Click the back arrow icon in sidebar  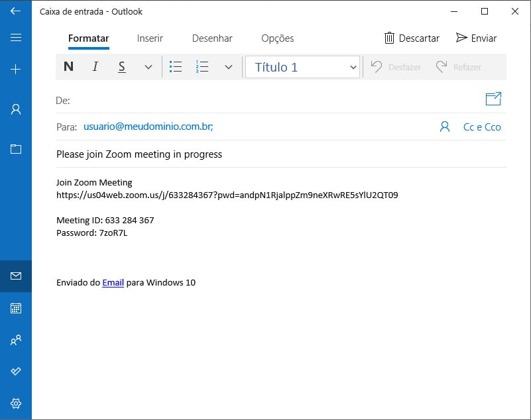click(x=15, y=11)
